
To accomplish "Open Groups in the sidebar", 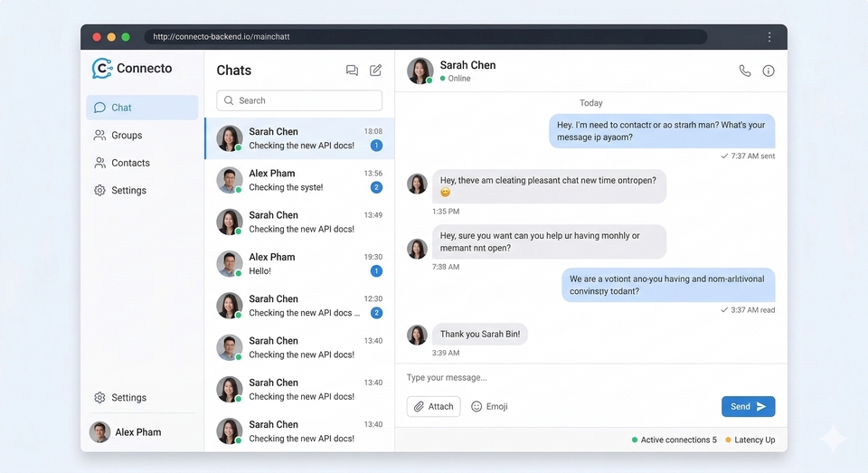I will 127,136.
